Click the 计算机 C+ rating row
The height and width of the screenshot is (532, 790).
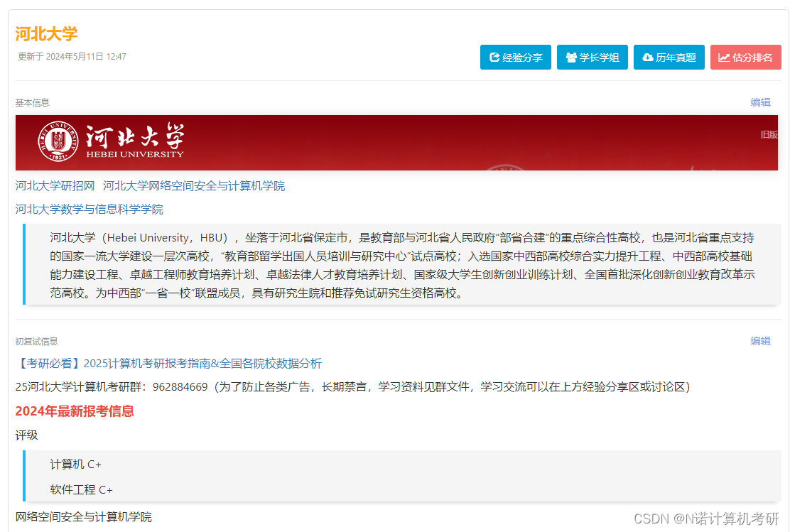[x=75, y=464]
